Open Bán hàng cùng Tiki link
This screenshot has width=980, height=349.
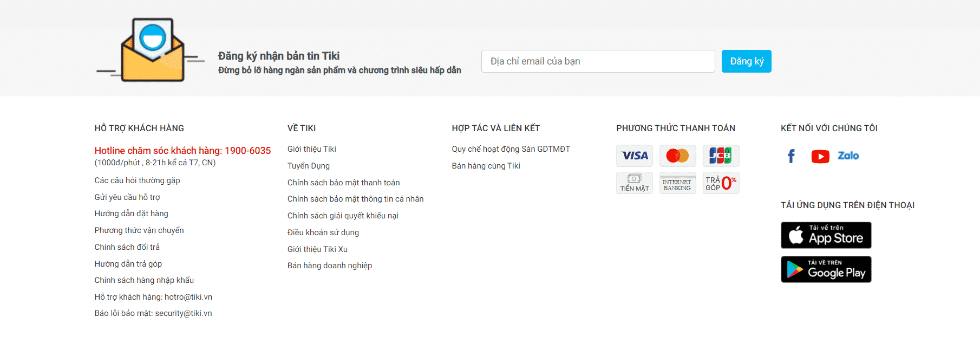(486, 166)
